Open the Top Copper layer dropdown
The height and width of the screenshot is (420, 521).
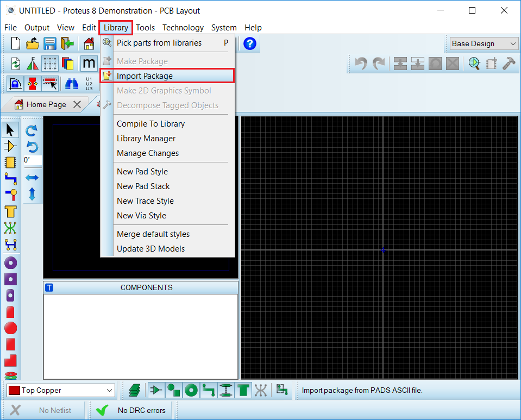point(61,390)
